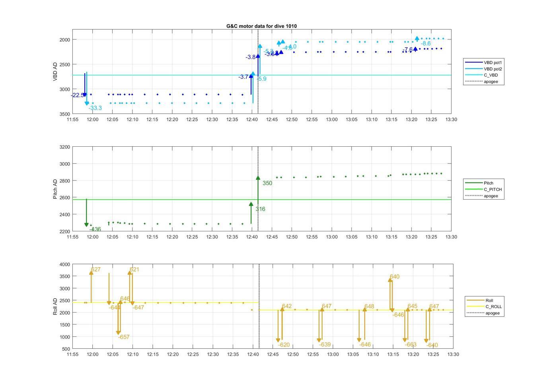Click the '-5.9' VBD data label

262,79
